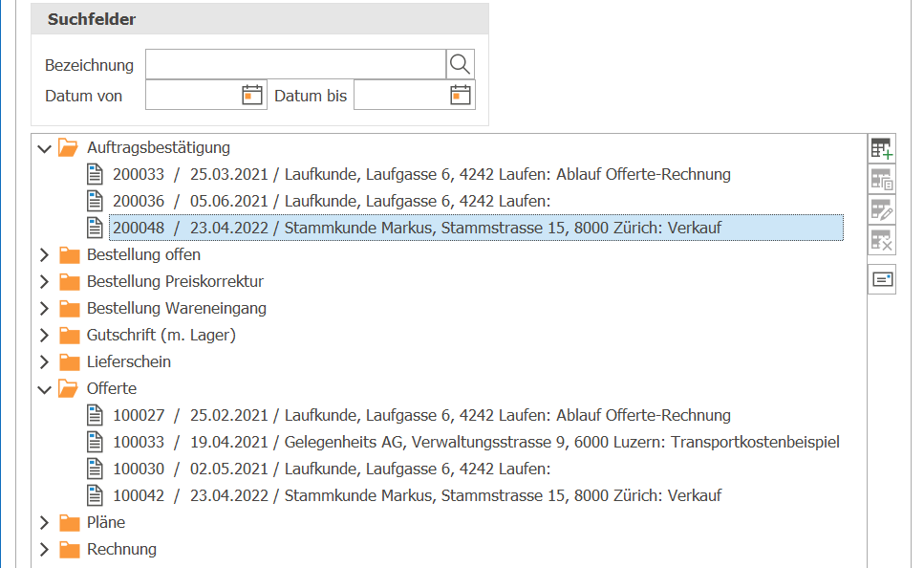Expand the Rechnung node
Screen dimensions: 924x568
click(x=44, y=549)
